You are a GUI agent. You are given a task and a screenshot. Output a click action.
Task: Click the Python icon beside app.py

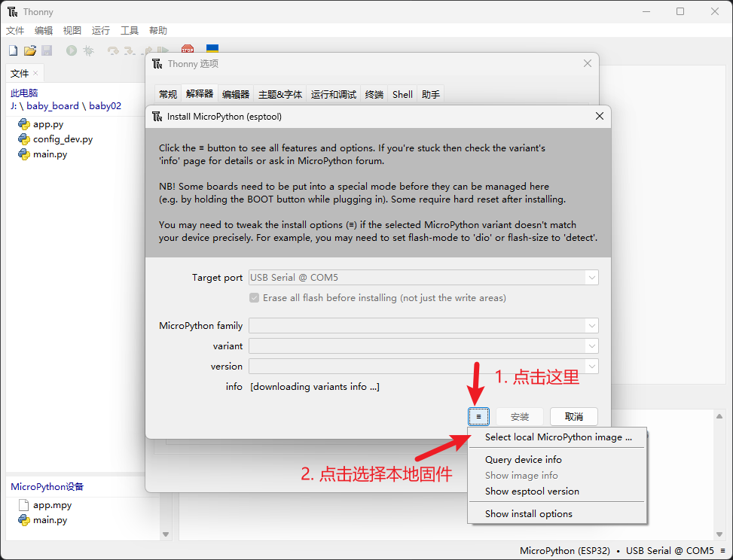click(24, 123)
